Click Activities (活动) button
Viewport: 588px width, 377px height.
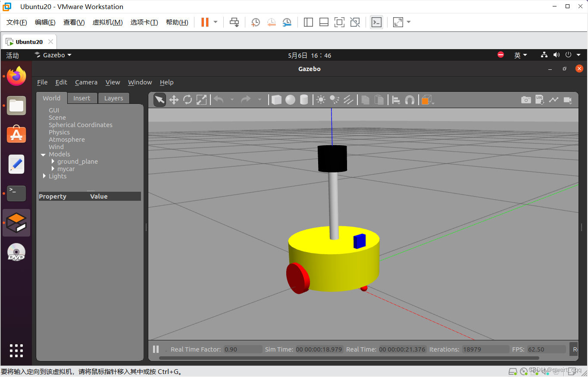coord(13,55)
